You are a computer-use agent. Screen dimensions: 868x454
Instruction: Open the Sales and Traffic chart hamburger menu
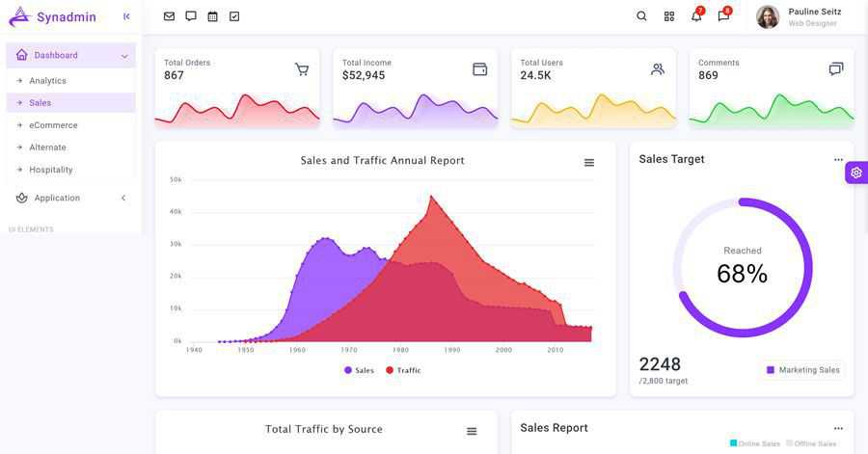[x=589, y=163]
